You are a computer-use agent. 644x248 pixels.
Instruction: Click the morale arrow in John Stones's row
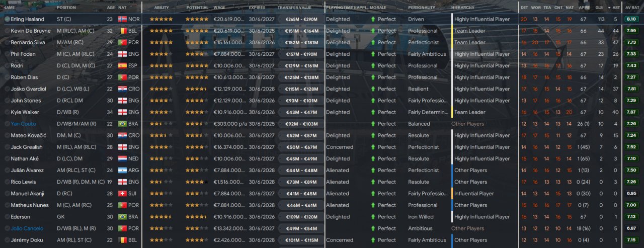click(x=373, y=101)
